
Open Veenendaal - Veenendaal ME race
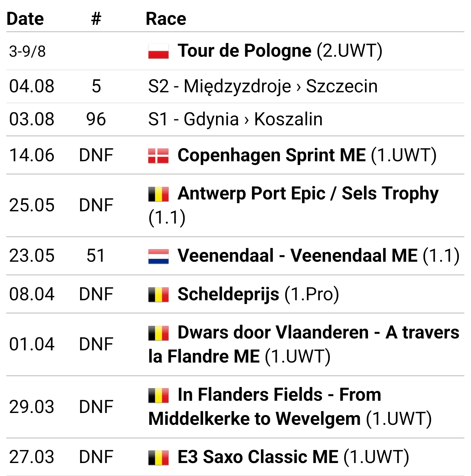click(298, 255)
